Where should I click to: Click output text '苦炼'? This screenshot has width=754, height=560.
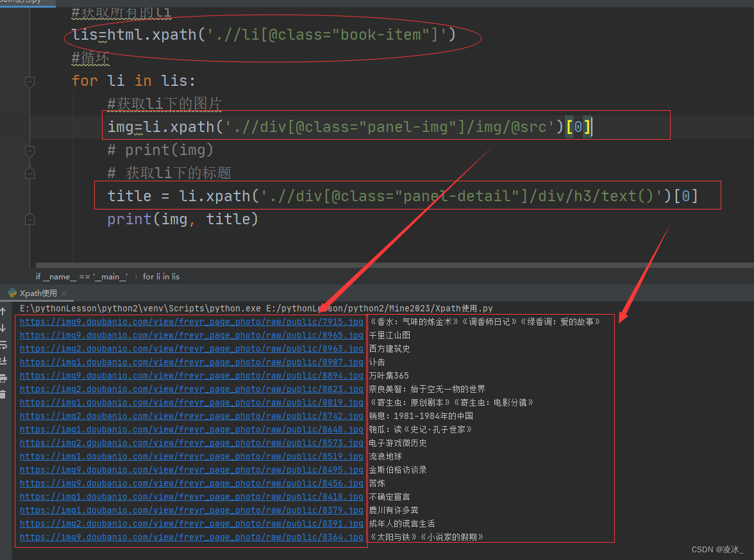(x=377, y=483)
